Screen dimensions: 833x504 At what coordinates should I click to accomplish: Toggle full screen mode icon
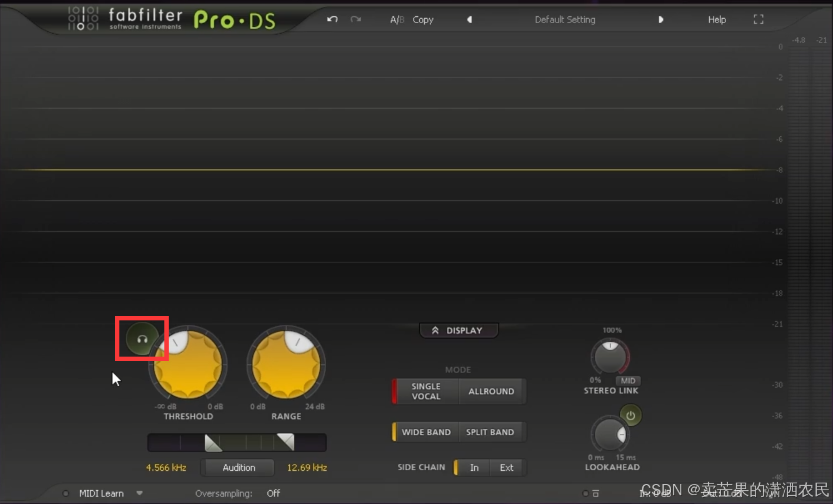[x=759, y=19]
